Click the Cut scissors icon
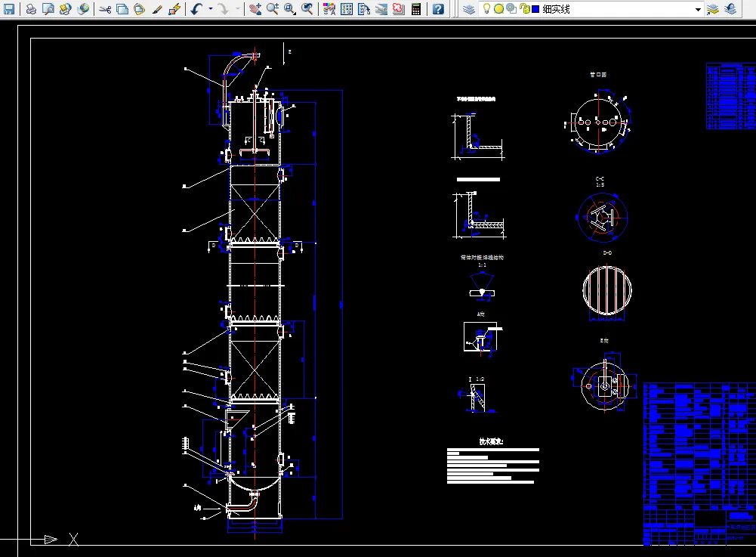Viewport: 756px width, 557px height. [105, 8]
